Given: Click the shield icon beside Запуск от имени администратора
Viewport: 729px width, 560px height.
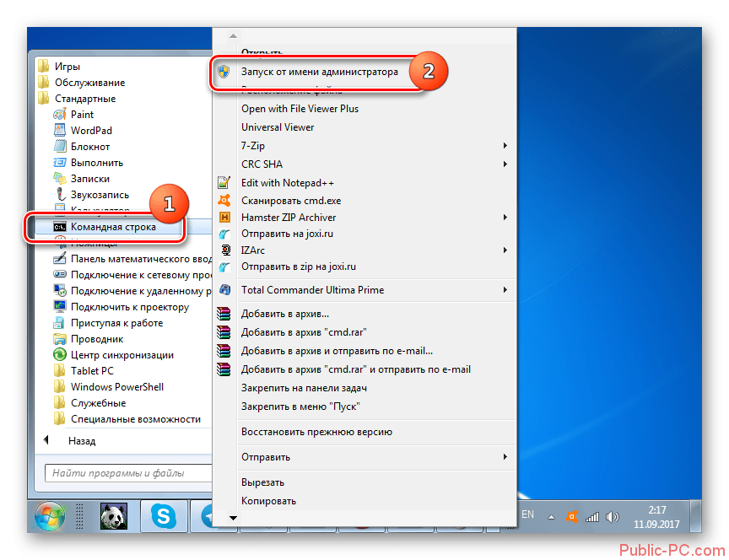Looking at the screenshot, I should (224, 72).
